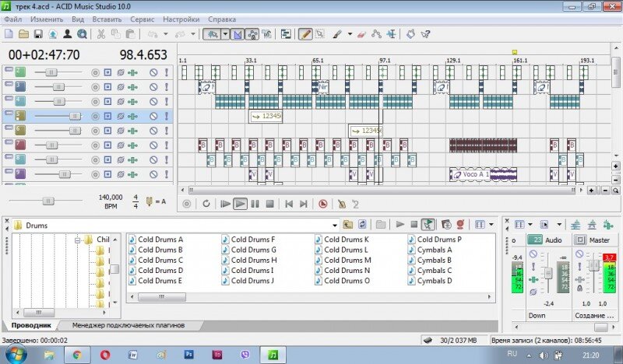
Task: Select the Paint brush tool
Action: pyautogui.click(x=337, y=34)
